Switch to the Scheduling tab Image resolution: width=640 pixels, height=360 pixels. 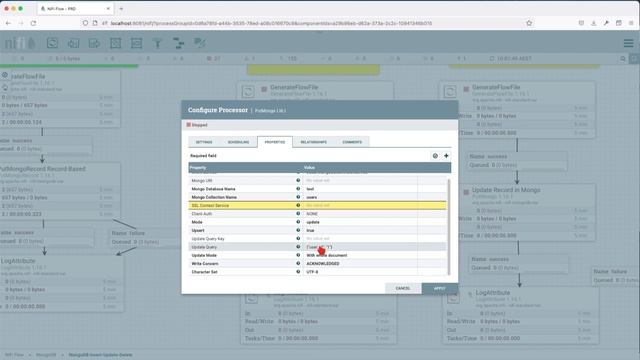(238, 142)
